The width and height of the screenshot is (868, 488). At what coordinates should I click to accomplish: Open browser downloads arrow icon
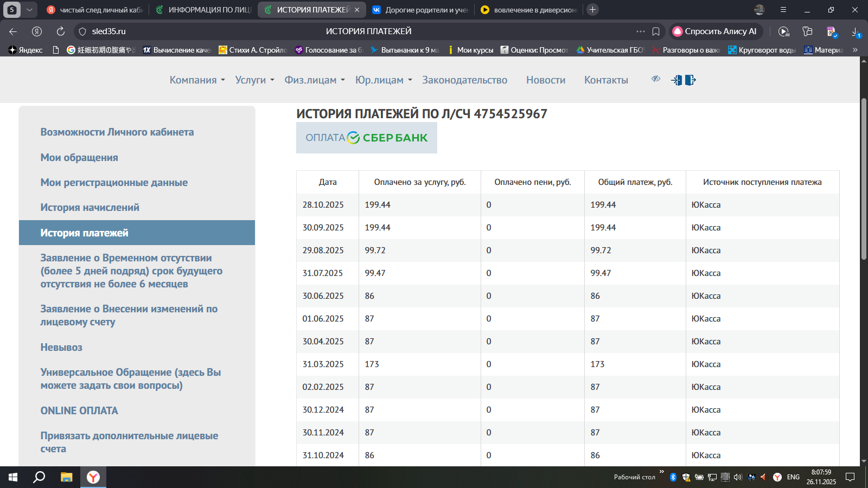coord(856,31)
